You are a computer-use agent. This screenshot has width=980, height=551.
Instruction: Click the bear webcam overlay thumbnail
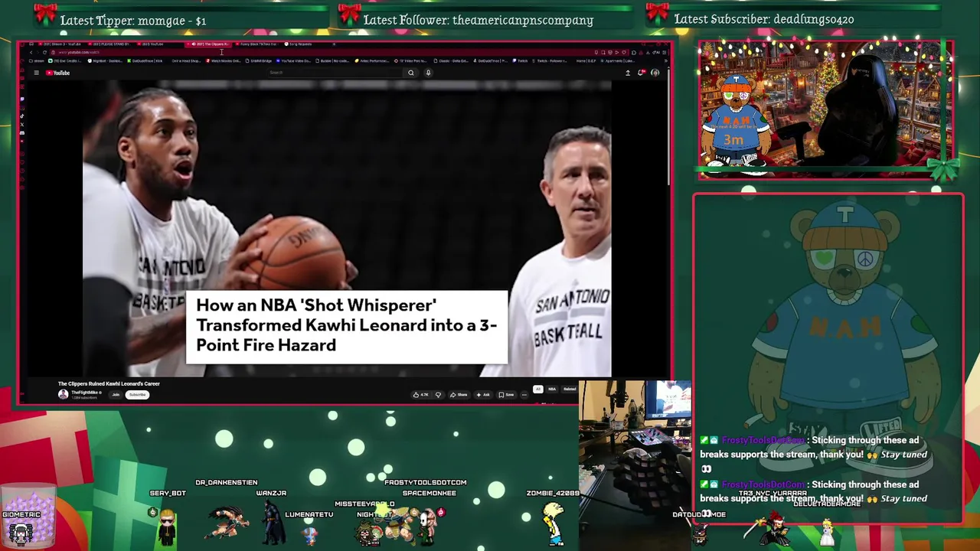point(825,110)
